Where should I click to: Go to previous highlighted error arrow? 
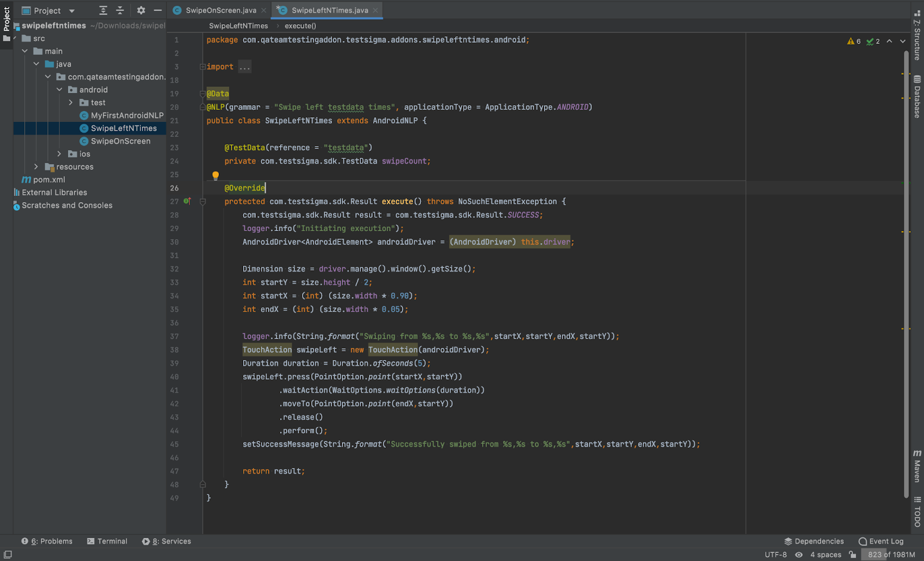pyautogui.click(x=889, y=41)
